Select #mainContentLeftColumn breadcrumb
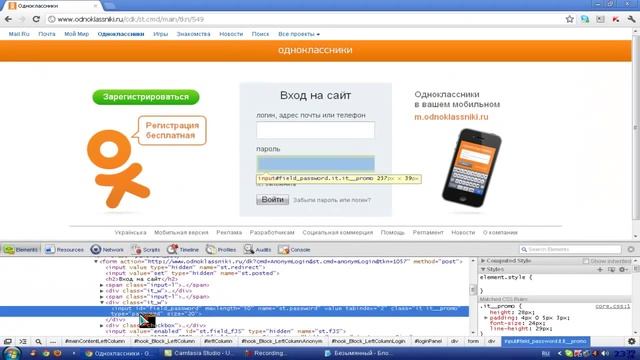This screenshot has height=360, width=640. [95, 341]
